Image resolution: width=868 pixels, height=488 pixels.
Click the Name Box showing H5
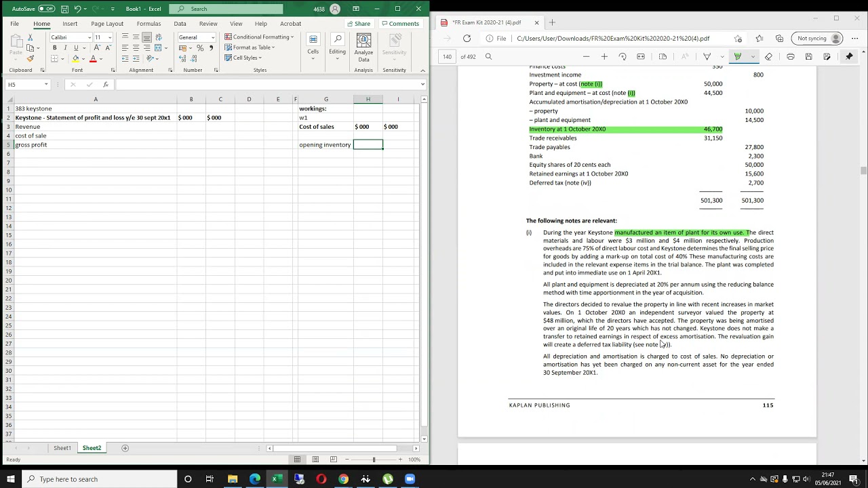click(x=27, y=84)
